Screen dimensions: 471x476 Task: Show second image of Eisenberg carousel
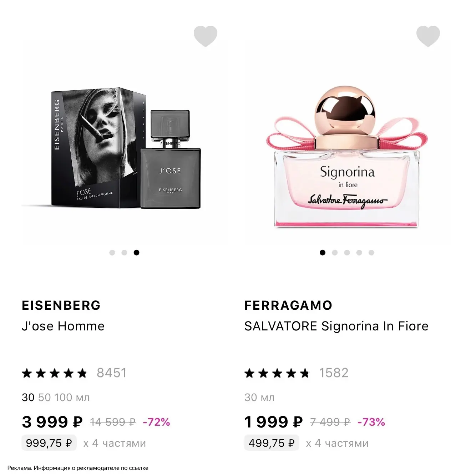(124, 253)
